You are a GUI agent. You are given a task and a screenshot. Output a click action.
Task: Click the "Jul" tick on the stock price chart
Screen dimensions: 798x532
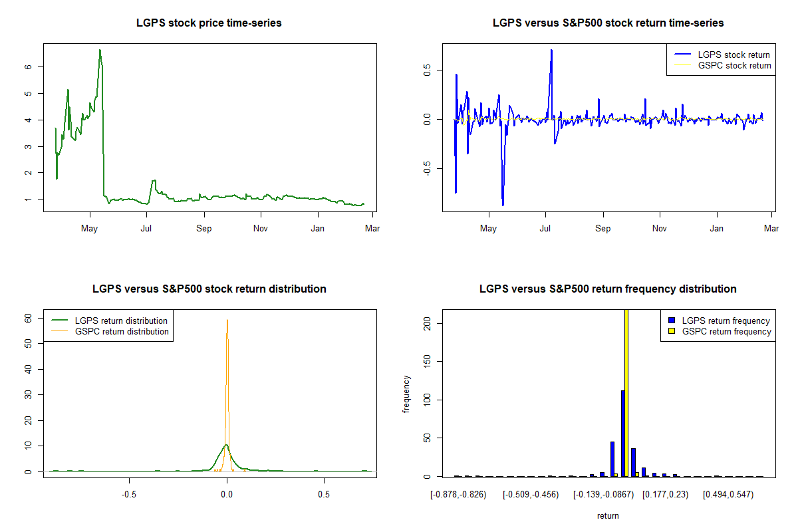(146, 229)
